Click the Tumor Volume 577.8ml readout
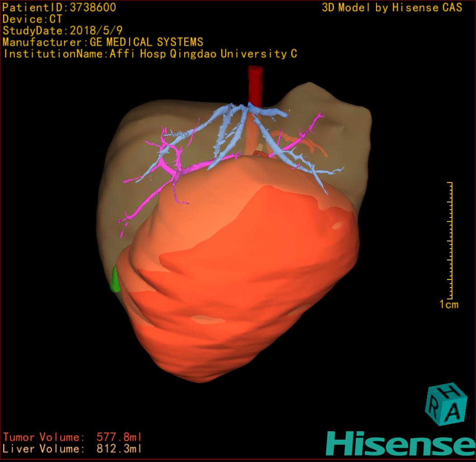The image size is (476, 462). pyautogui.click(x=72, y=437)
